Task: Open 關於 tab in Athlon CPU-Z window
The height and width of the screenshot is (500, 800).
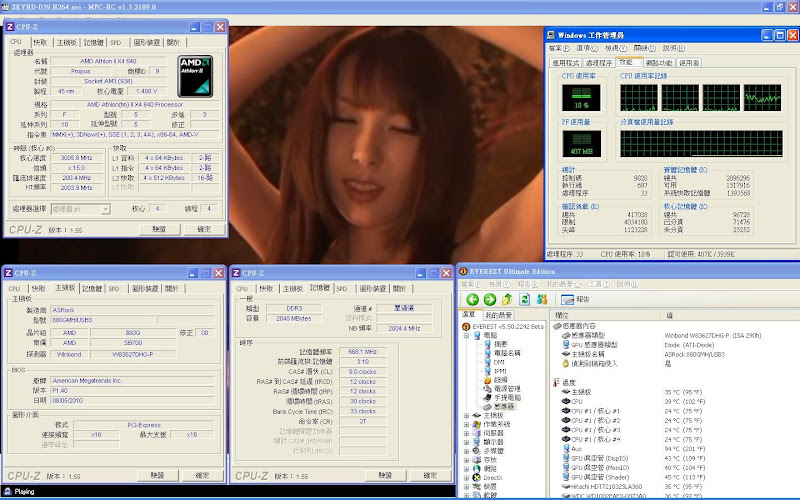Action: 173,43
